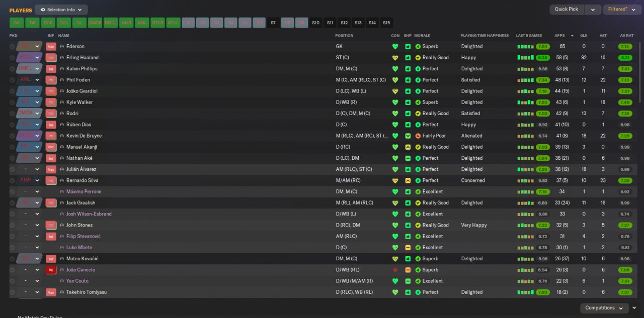The height and width of the screenshot is (318, 644).
Task: Sort the table by the POSITION column
Action: tap(345, 36)
